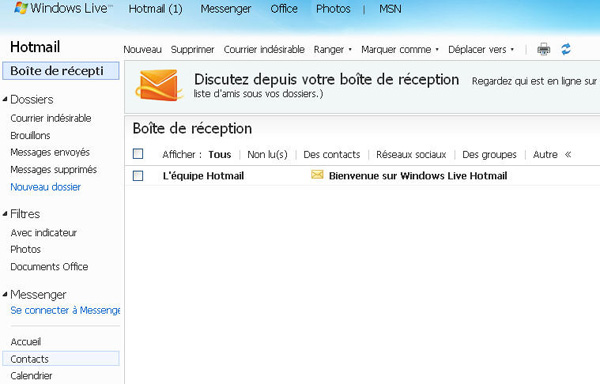Open the Ranger dropdown
The image size is (600, 384).
click(333, 49)
